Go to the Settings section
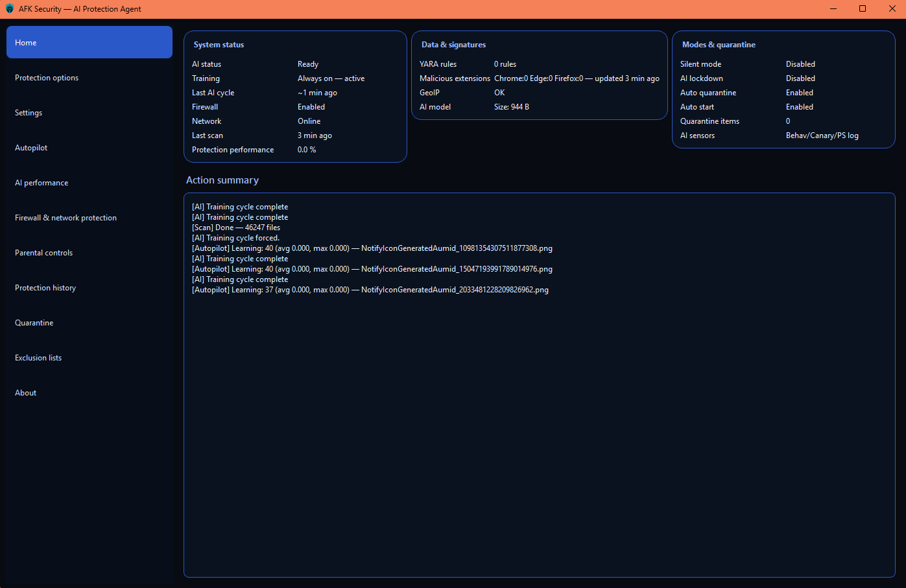This screenshot has width=906, height=588. click(29, 113)
